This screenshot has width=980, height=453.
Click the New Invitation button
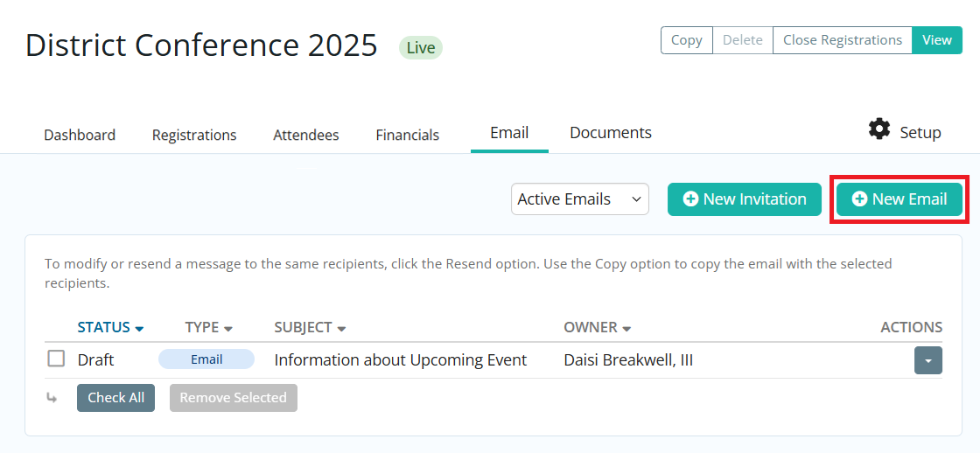point(744,199)
